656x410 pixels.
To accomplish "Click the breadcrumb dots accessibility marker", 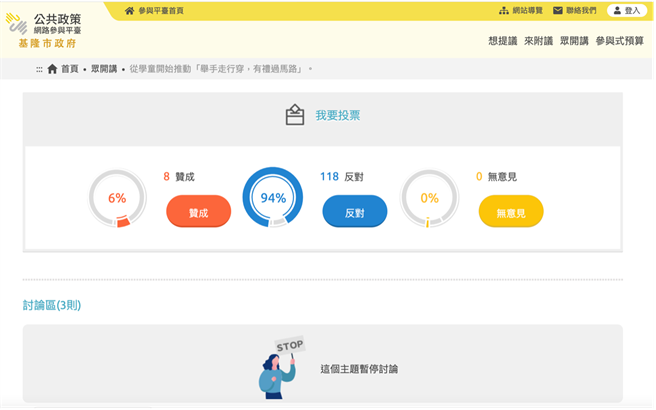I will pos(39,69).
